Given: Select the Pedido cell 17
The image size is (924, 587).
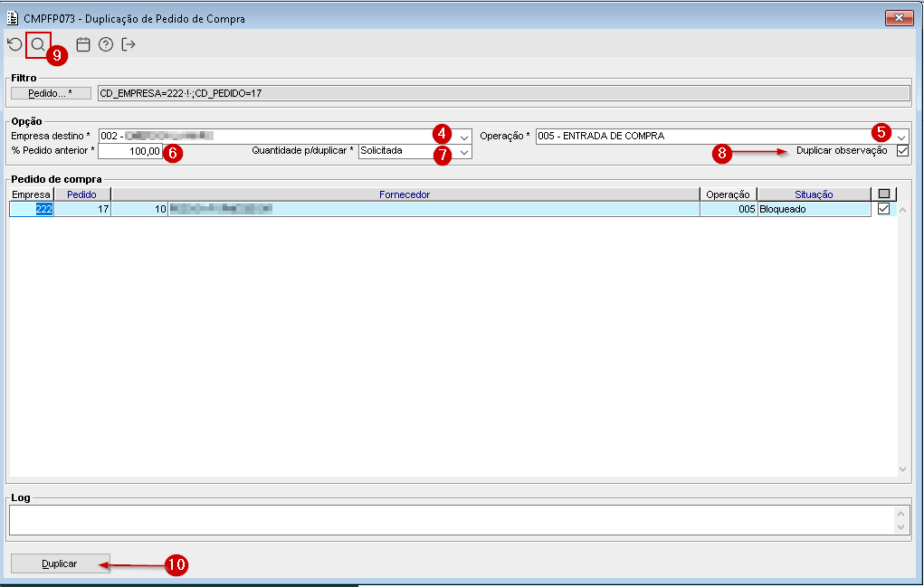Looking at the screenshot, I should pos(82,209).
